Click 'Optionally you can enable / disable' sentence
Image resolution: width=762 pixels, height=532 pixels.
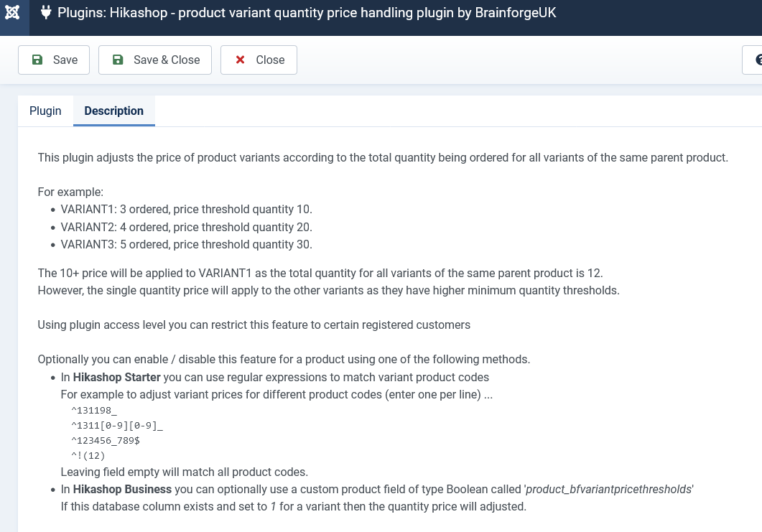click(284, 360)
